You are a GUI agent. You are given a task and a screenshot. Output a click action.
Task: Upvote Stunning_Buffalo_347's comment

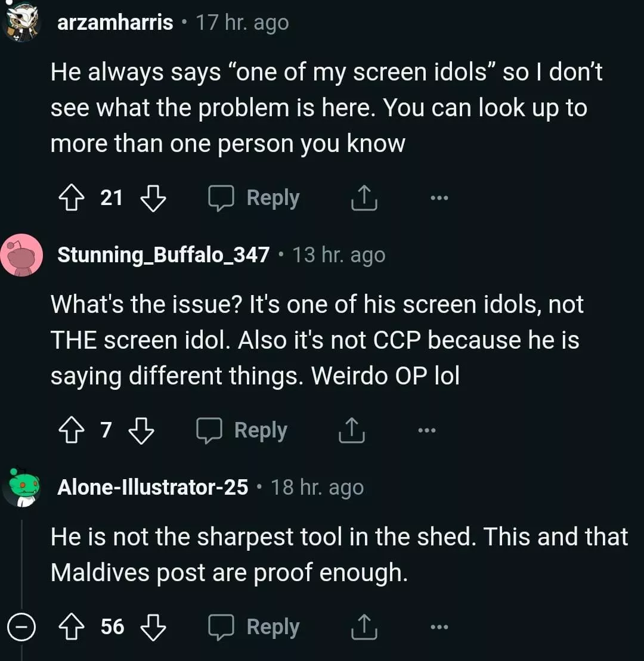(x=72, y=430)
